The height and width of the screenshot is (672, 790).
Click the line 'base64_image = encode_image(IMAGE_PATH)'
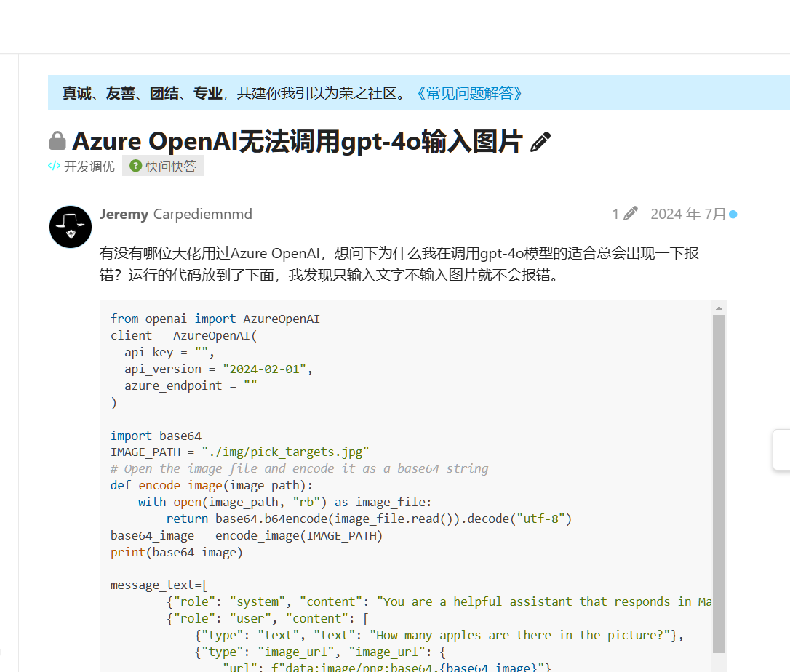tap(247, 536)
